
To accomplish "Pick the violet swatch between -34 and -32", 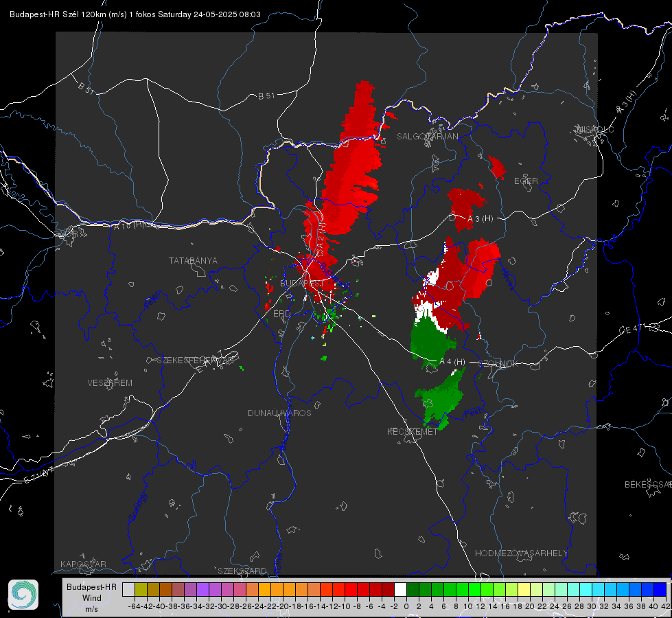I will pyautogui.click(x=202, y=589).
